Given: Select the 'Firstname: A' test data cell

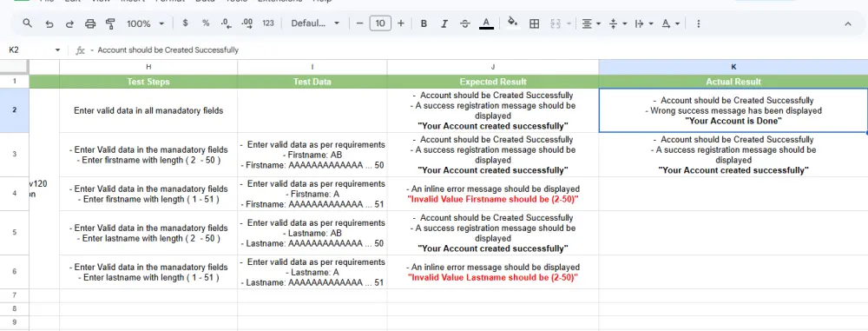Looking at the screenshot, I should (x=312, y=194).
